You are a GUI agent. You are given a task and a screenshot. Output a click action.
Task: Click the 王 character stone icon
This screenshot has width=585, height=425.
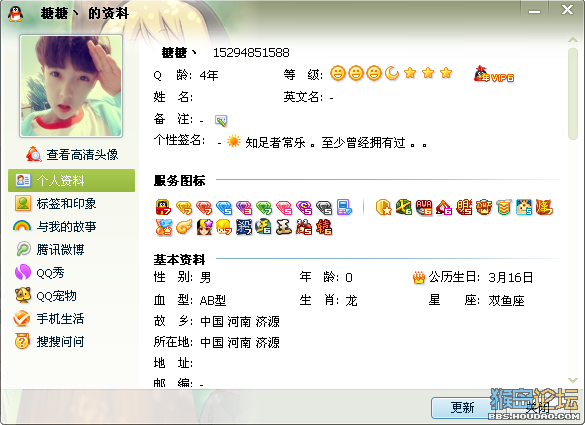point(284,227)
